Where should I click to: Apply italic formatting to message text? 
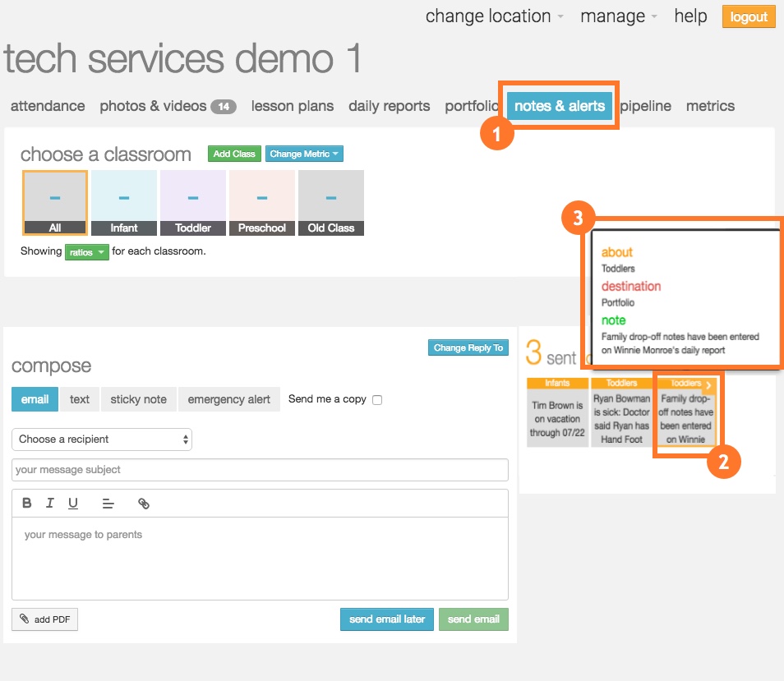pos(49,503)
